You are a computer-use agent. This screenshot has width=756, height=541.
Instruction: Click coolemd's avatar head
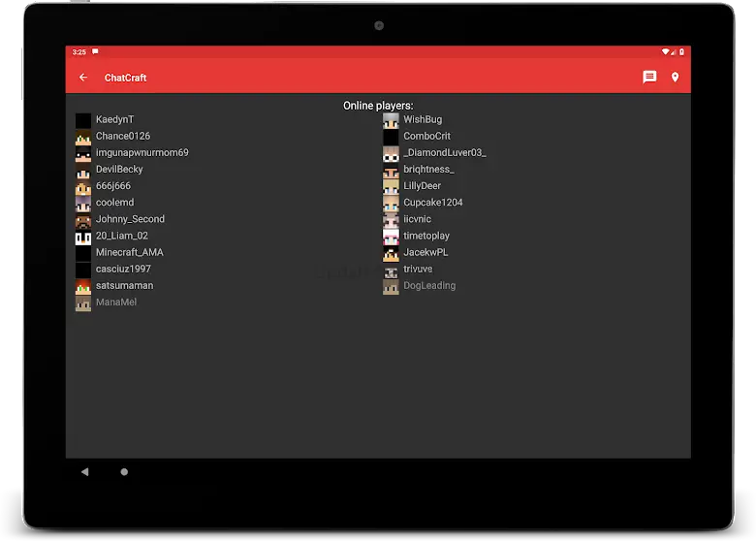pyautogui.click(x=83, y=204)
